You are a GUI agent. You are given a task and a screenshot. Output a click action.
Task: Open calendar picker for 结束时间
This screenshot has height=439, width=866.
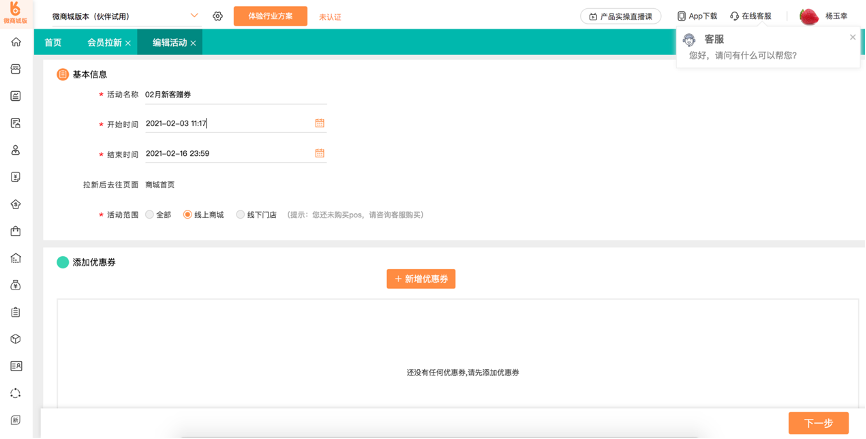click(320, 153)
